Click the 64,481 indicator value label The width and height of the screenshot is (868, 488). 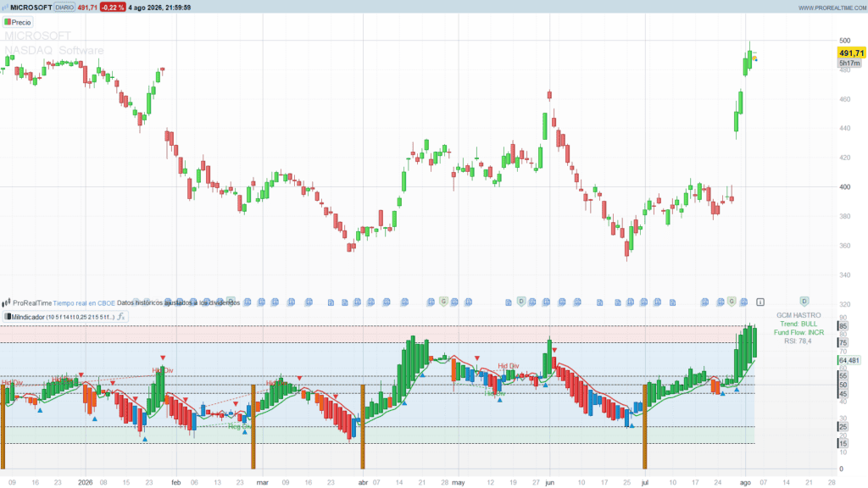(x=849, y=360)
